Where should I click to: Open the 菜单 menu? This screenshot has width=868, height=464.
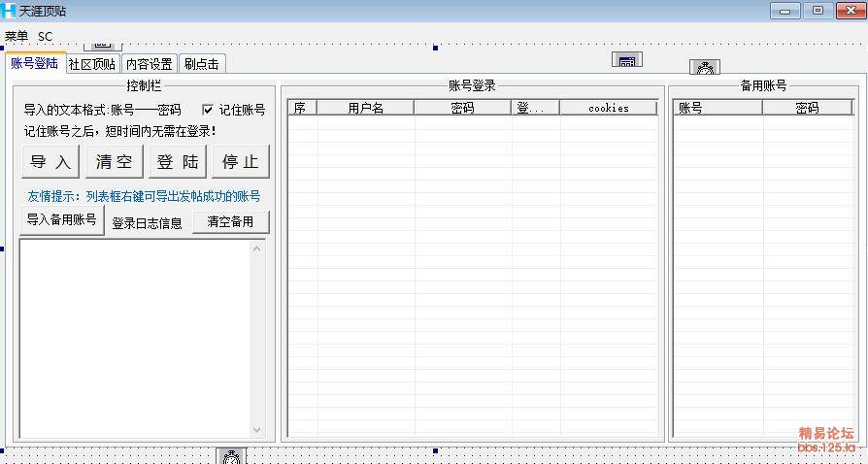(17, 36)
